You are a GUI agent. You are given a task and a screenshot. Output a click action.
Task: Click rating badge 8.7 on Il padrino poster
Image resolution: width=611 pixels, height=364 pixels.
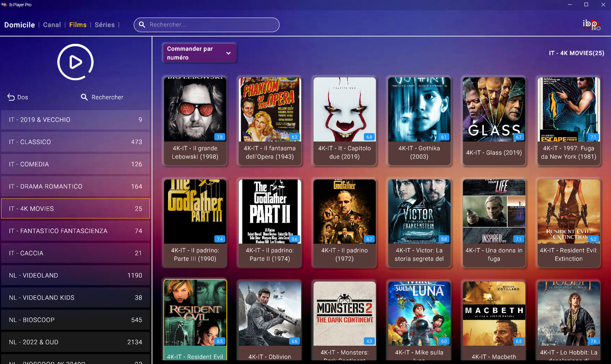click(369, 239)
